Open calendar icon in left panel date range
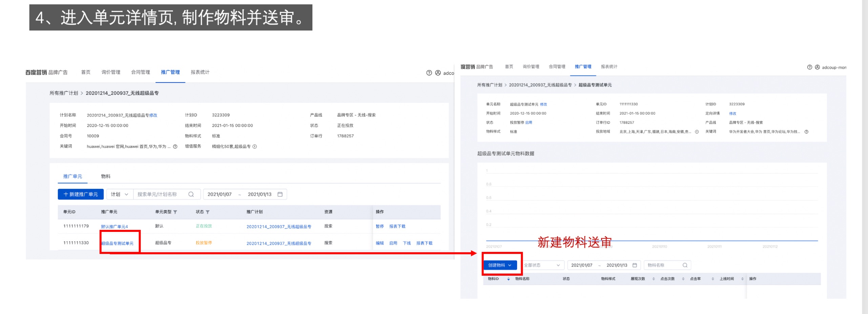868x314 pixels. [280, 194]
